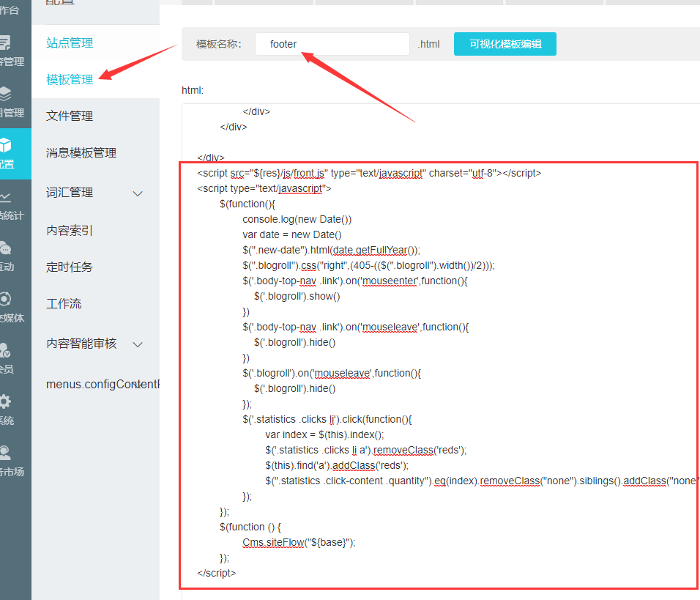Image resolution: width=700 pixels, height=600 pixels.
Task: Open the interaction chat bubble icon
Action: point(5,248)
